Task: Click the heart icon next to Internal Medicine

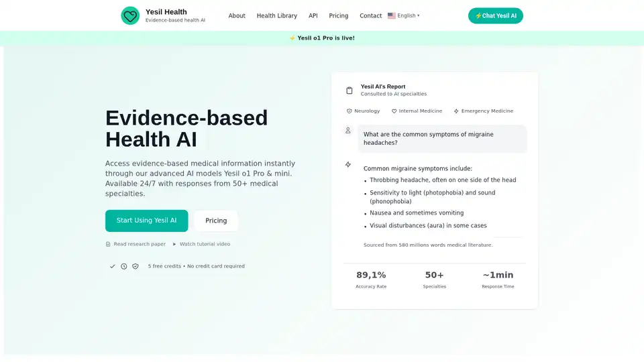Action: click(x=394, y=111)
